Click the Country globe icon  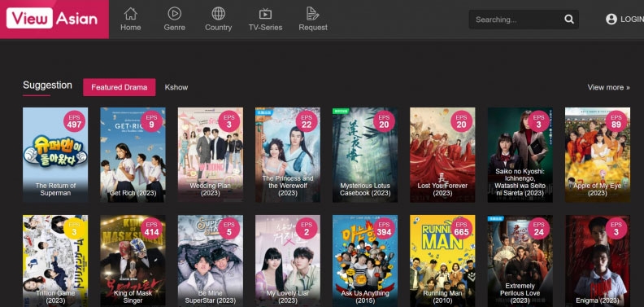219,14
